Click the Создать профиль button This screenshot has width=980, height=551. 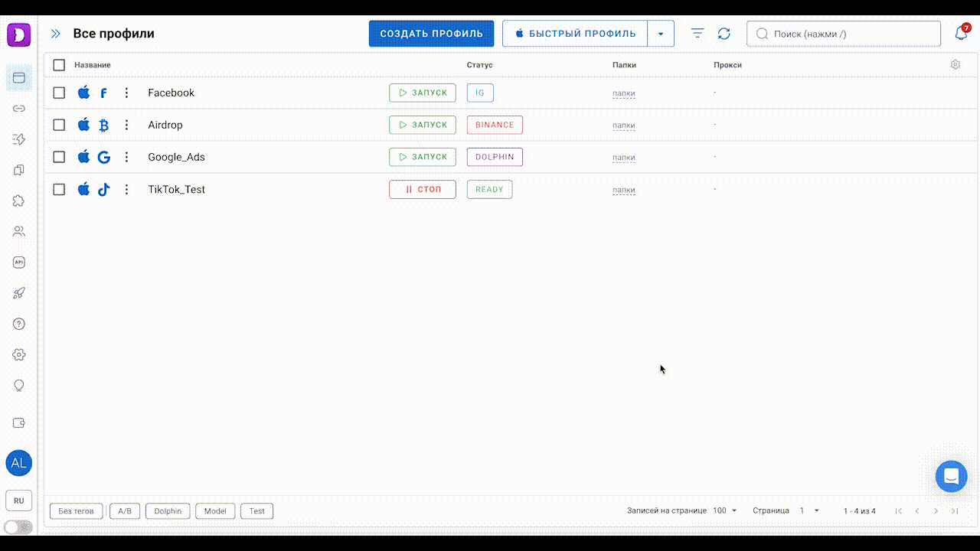[431, 34]
